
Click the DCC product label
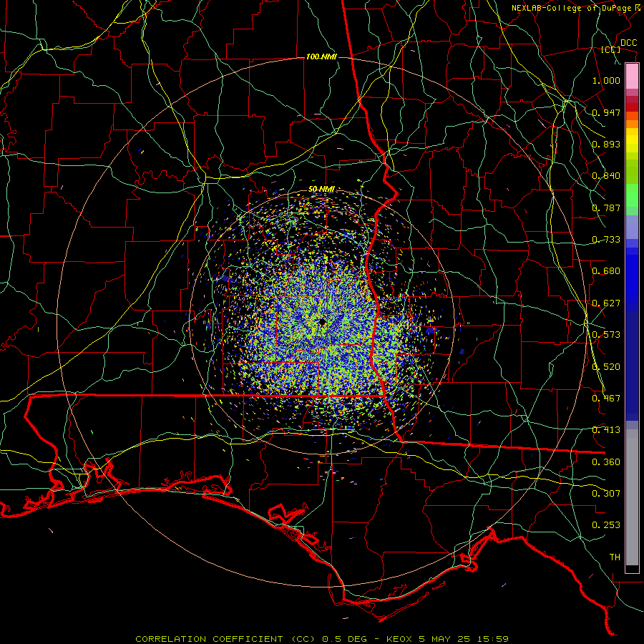click(628, 43)
